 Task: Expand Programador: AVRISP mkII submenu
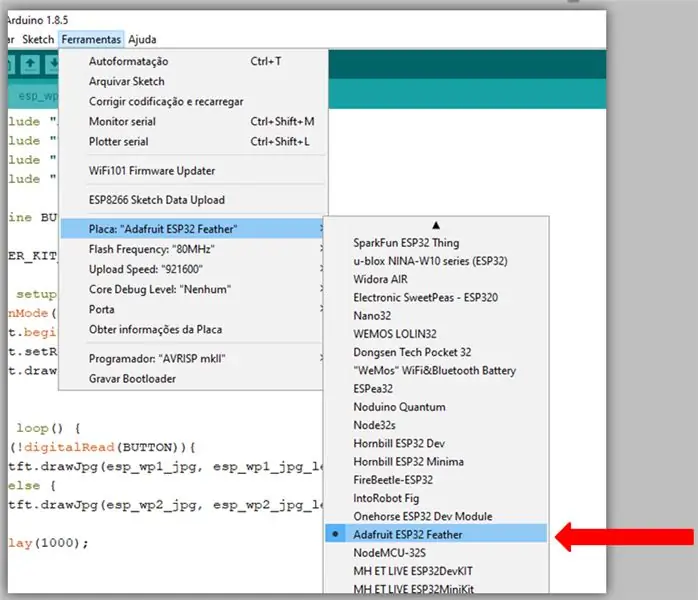193,359
